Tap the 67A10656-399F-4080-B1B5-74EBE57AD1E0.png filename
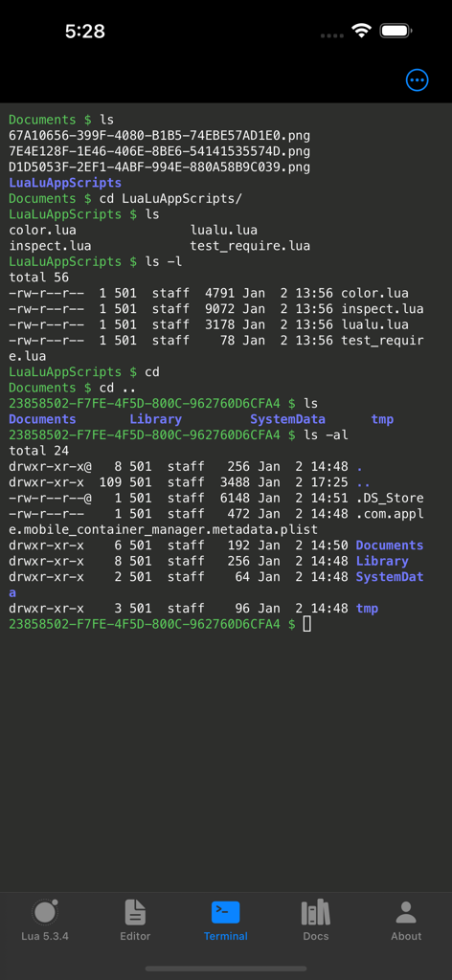 tap(159, 135)
